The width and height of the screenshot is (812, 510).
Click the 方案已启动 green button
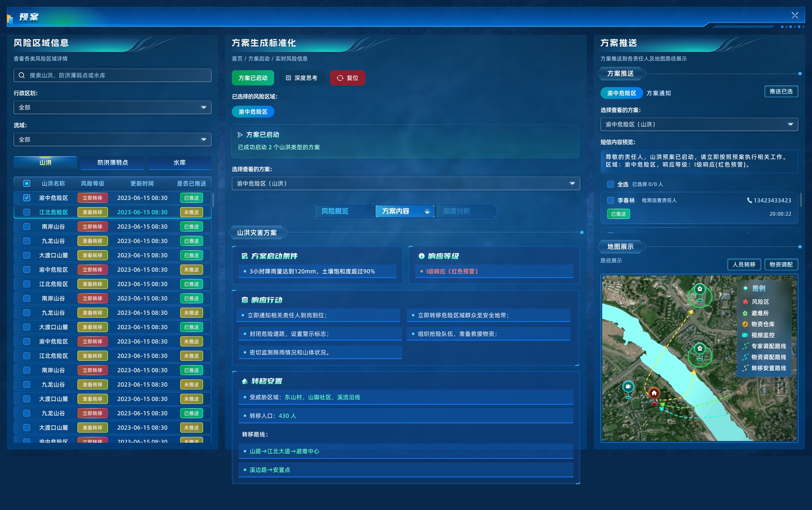tap(253, 78)
